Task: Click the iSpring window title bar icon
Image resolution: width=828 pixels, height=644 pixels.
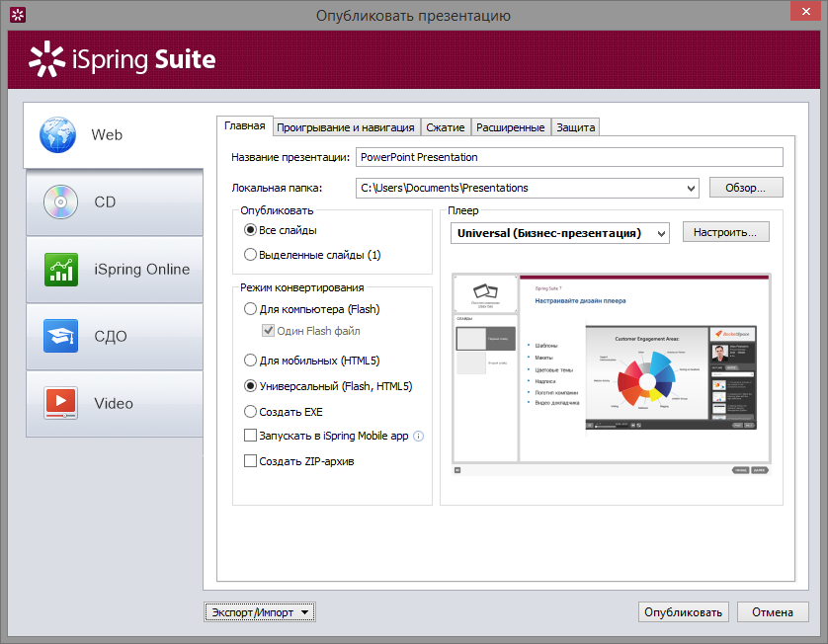Action: 18,15
